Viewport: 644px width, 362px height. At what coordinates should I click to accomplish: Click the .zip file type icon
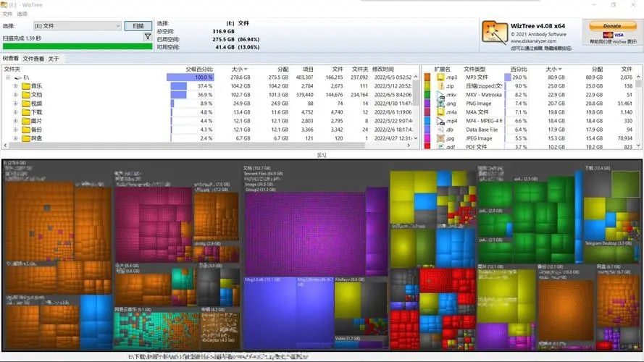(440, 86)
